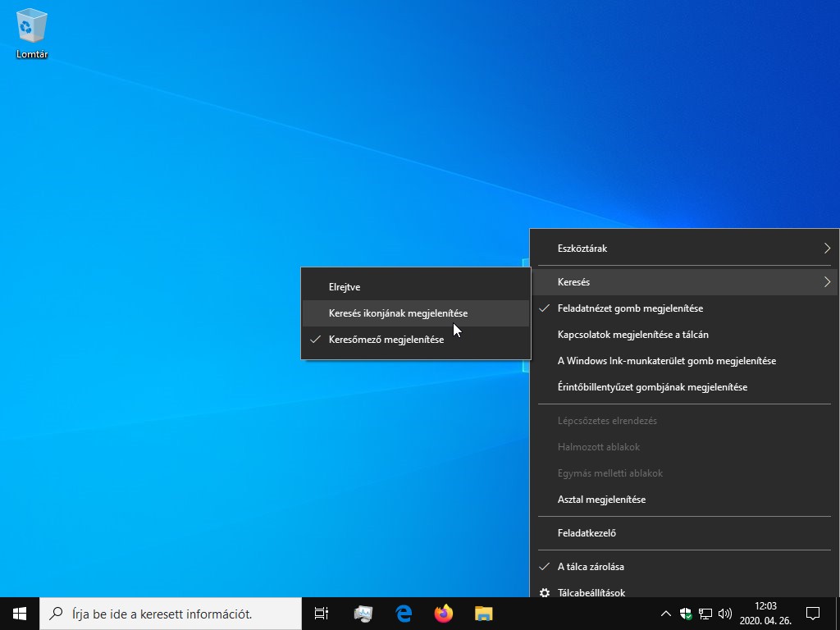Screen dimensions: 840x630
Task: Open Feladatkezelő from the context menu
Action: [587, 533]
